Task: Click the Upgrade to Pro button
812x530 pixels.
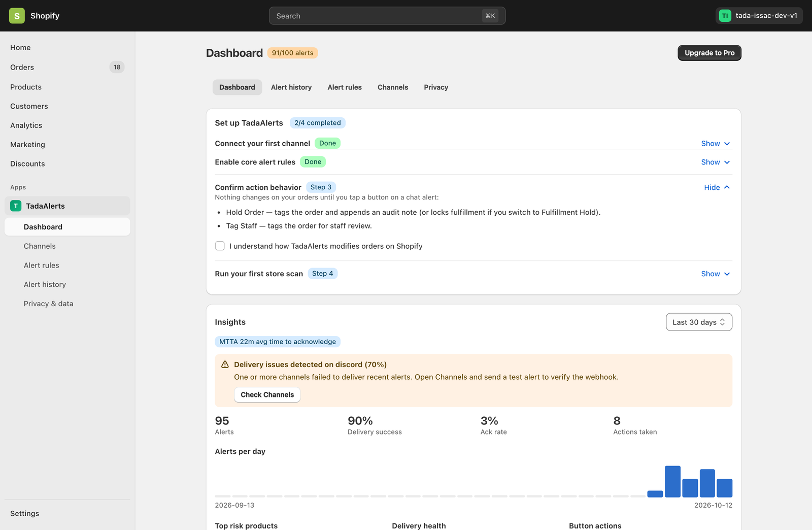Action: coord(709,53)
